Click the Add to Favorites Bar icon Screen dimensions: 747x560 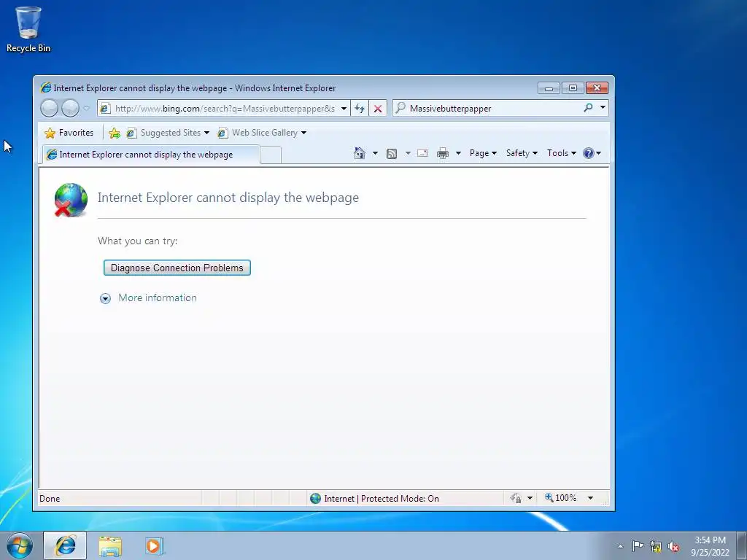pyautogui.click(x=115, y=133)
